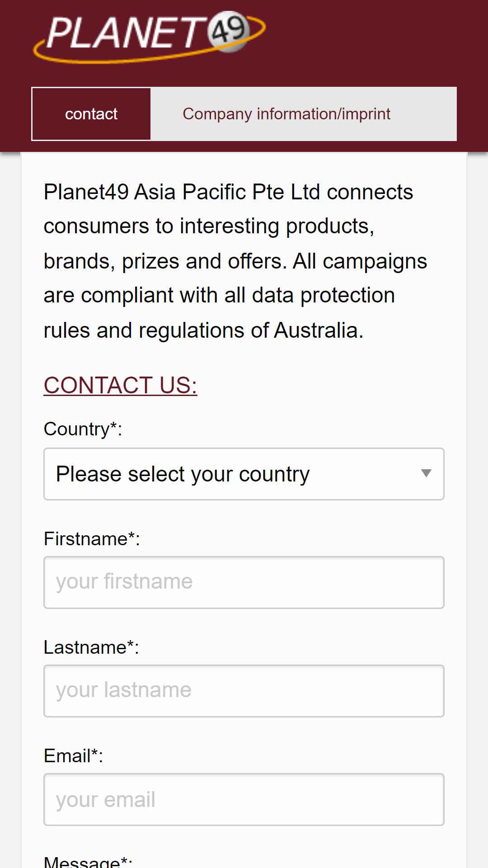This screenshot has width=488, height=868.
Task: Click the 49 lottery ball icon
Action: tap(229, 31)
